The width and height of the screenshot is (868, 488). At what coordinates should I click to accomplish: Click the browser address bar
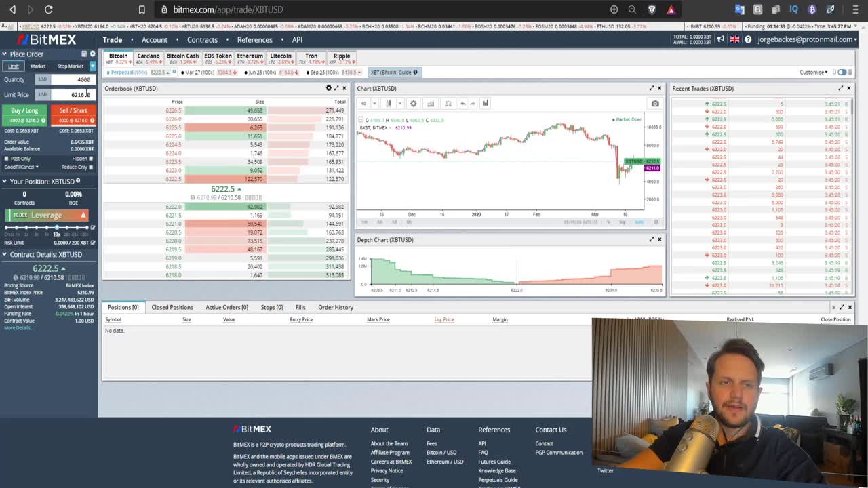tap(380, 9)
